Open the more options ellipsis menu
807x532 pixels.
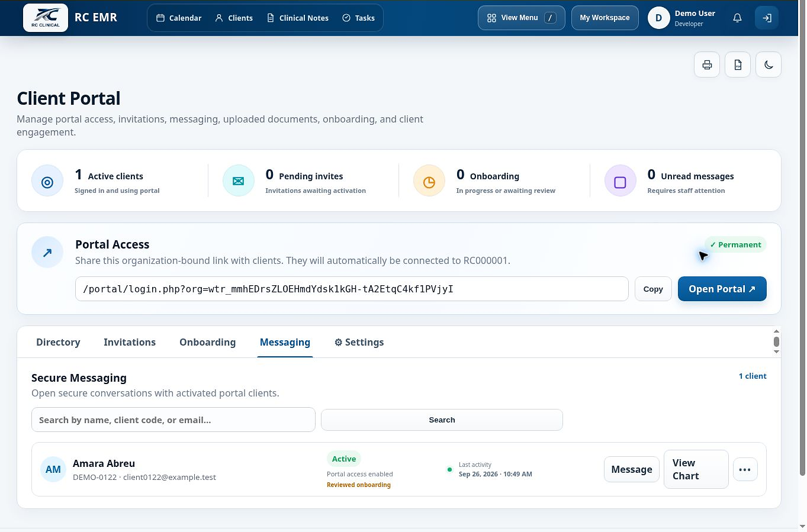[x=745, y=469]
